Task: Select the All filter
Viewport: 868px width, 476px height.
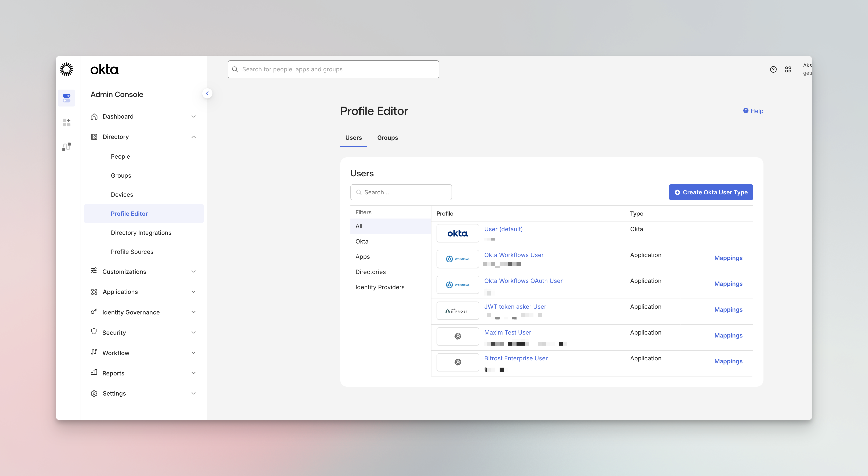Action: [391, 226]
